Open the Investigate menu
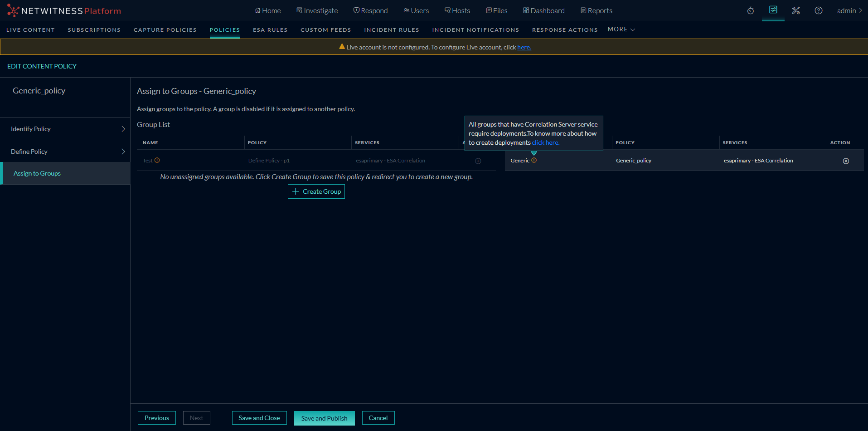Screen dimensions: 868x431 (x=317, y=10)
